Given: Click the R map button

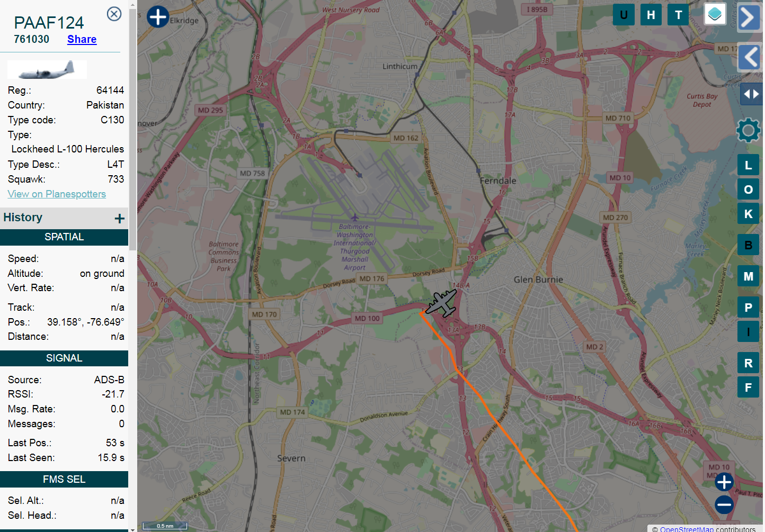Looking at the screenshot, I should coord(748,363).
